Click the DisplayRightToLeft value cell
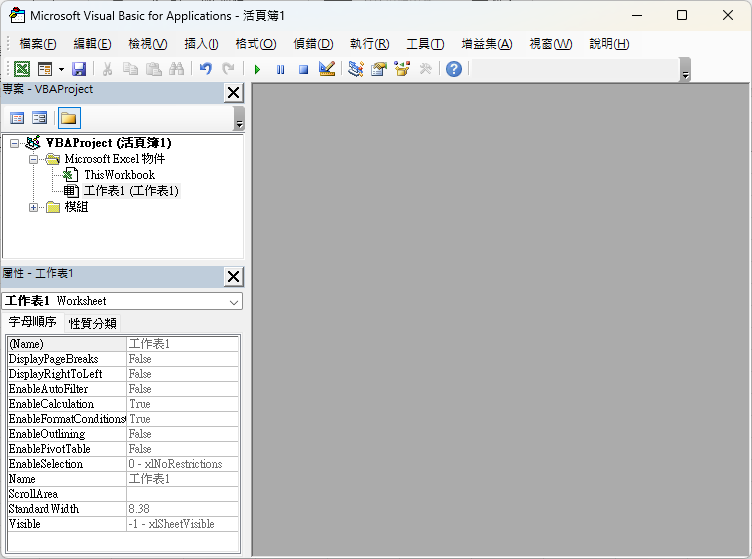752x559 pixels. pos(183,374)
